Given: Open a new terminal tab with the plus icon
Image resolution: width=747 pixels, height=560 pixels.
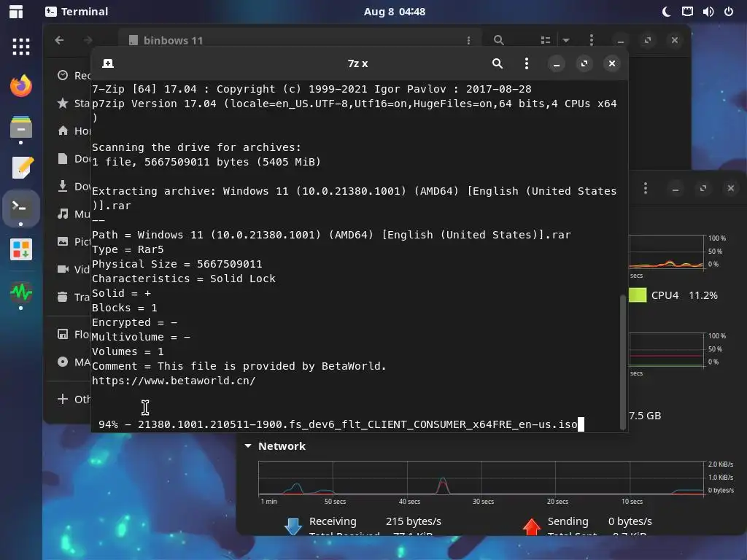Looking at the screenshot, I should (108, 63).
